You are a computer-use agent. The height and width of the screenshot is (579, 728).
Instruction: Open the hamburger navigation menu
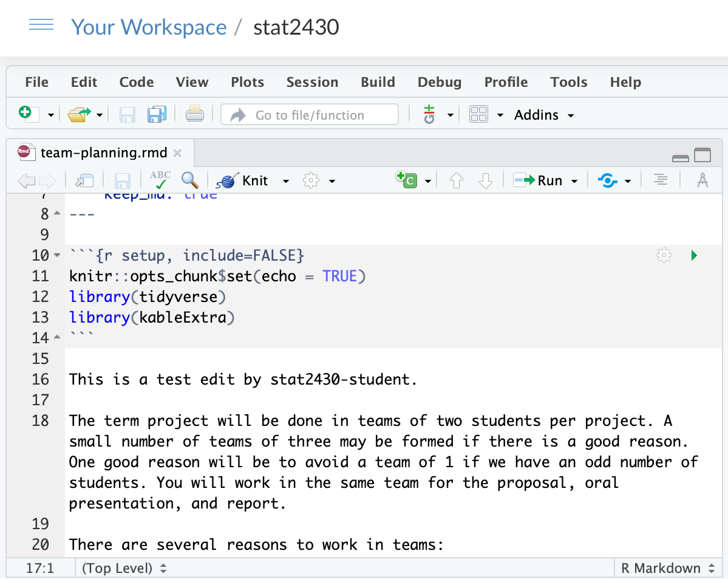pyautogui.click(x=41, y=25)
